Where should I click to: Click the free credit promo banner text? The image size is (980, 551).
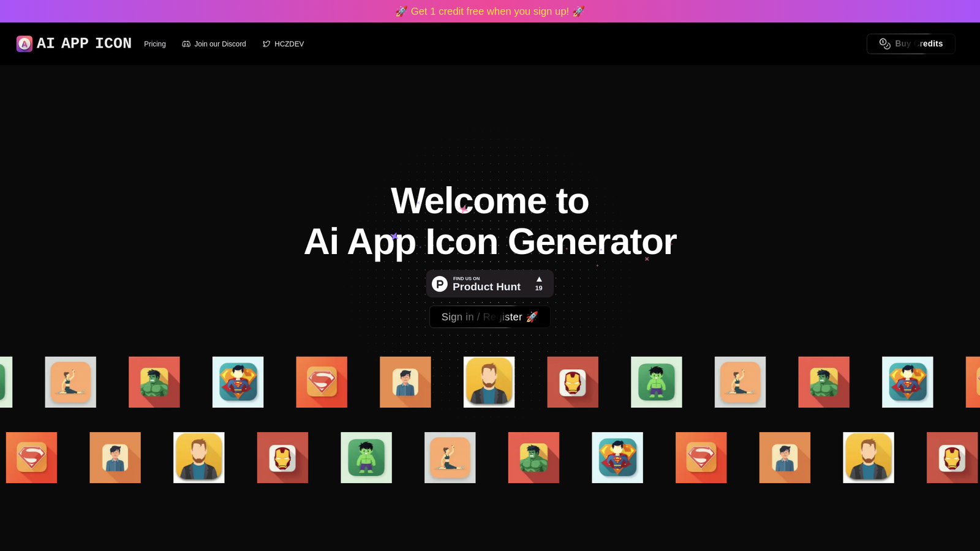490,11
